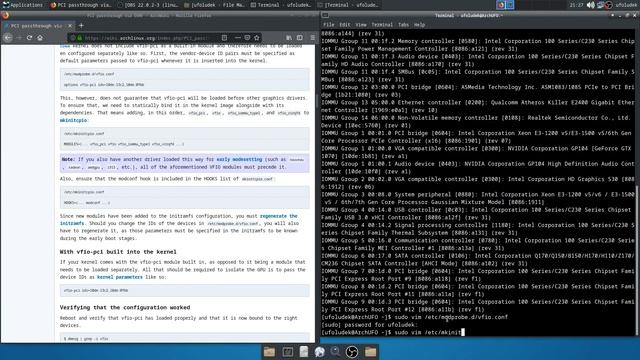Open new tab with plus button
640x360 pixels.
pyautogui.click(x=81, y=26)
